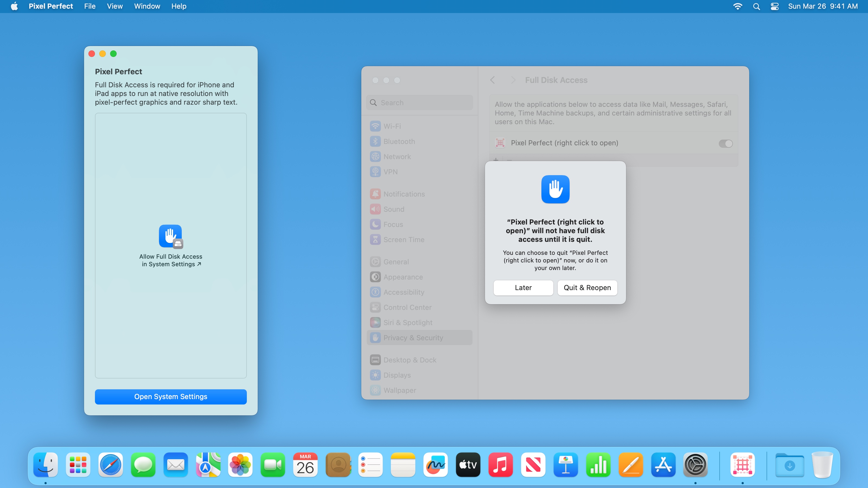868x488 pixels.
Task: Click the Allow Full Disk Access hand icon
Action: coord(171,236)
